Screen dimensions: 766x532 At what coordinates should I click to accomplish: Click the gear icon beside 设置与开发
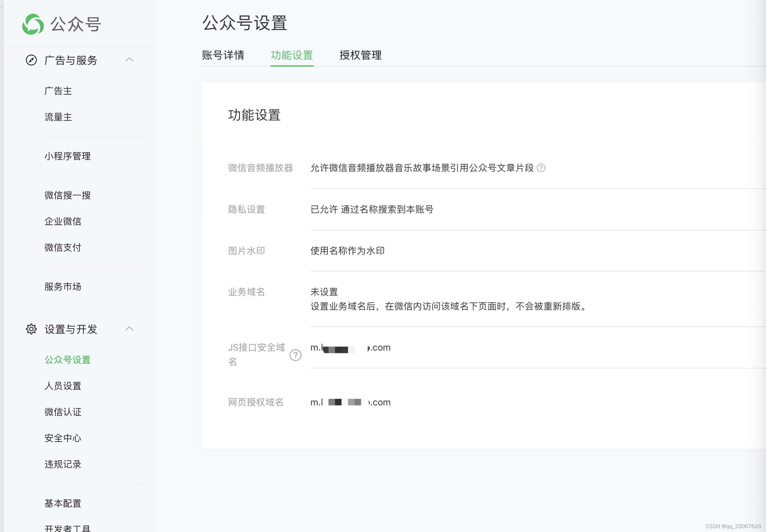tap(31, 329)
